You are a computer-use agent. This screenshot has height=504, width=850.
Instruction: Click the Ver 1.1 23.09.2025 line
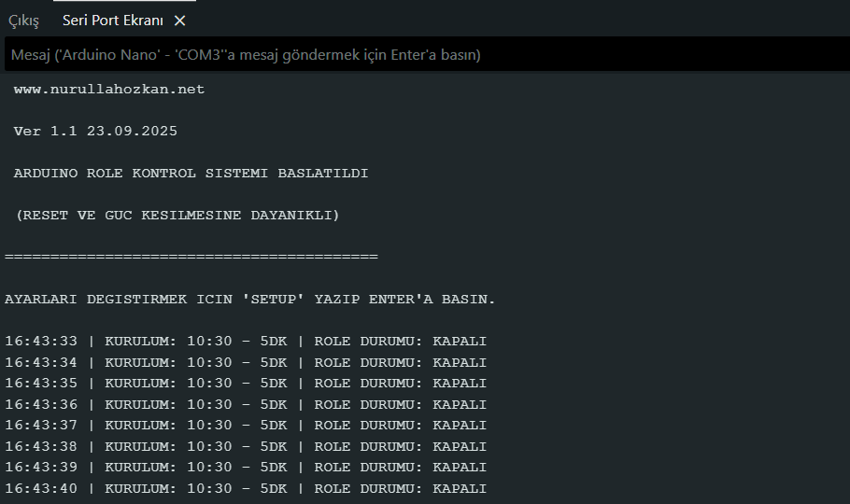pos(95,132)
